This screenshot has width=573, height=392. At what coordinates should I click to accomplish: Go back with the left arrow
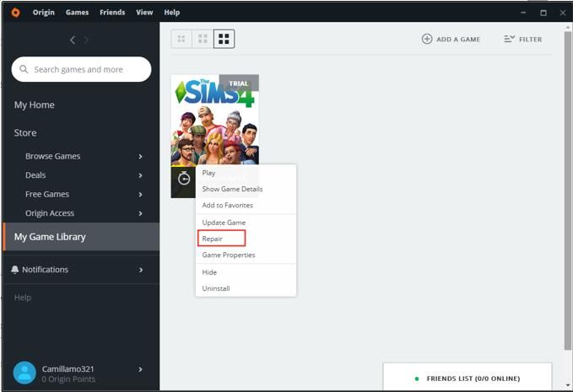(73, 40)
